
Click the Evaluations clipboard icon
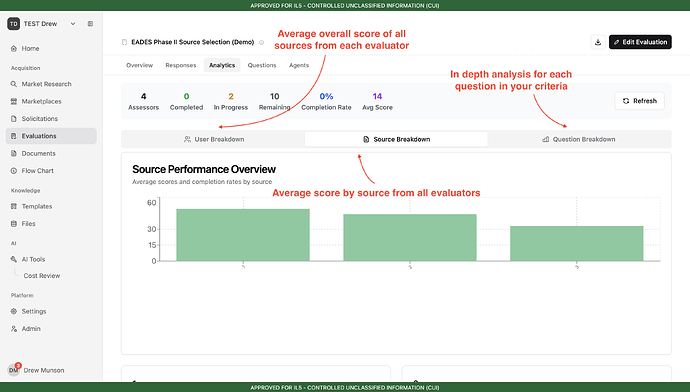click(14, 136)
